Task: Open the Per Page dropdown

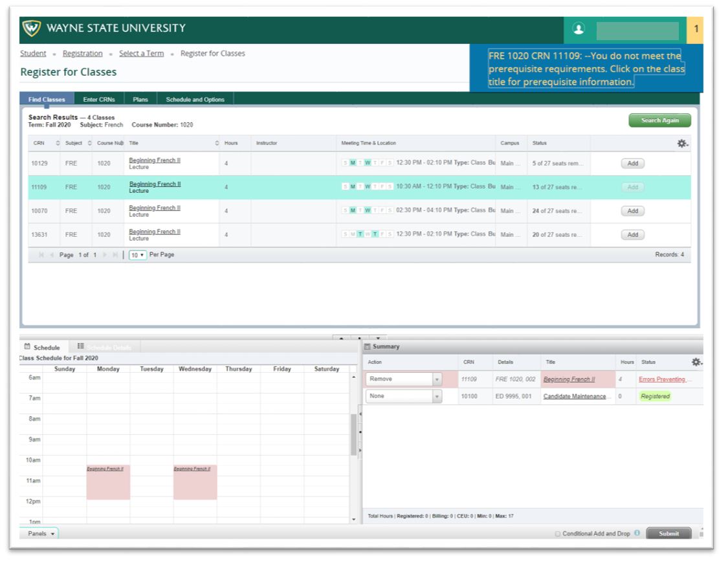Action: (137, 255)
